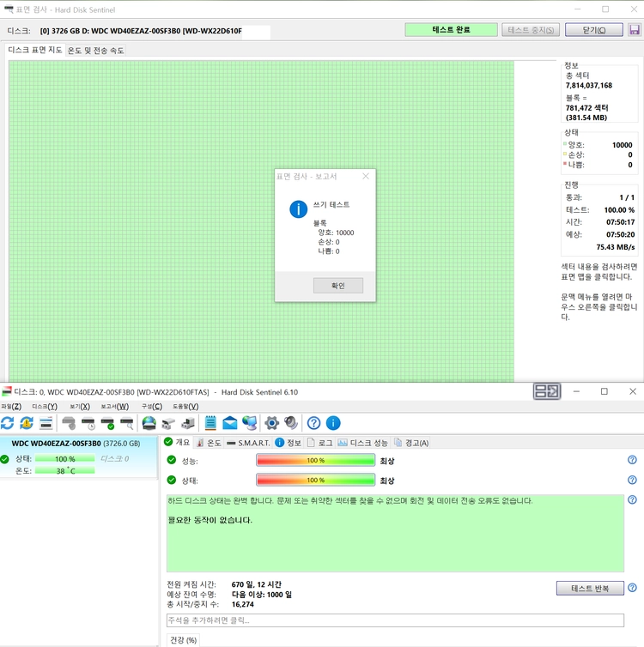Click the 건강 (%) label at bottom
Viewport: 644px width, 647px height.
point(183,640)
